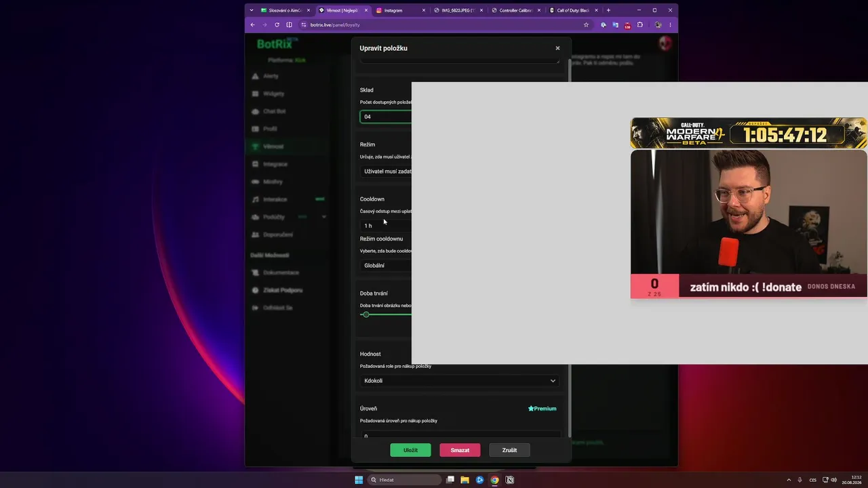Open the browser extensions puzzle menu

click(x=639, y=25)
